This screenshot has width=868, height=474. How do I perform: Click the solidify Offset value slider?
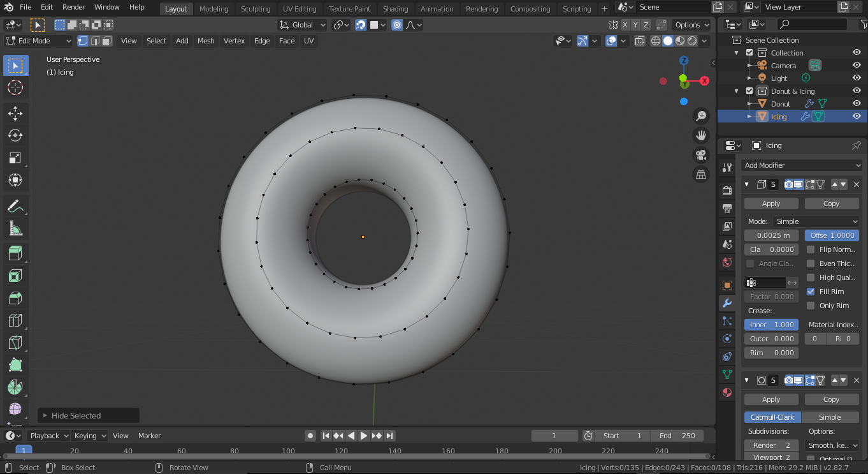coord(832,235)
